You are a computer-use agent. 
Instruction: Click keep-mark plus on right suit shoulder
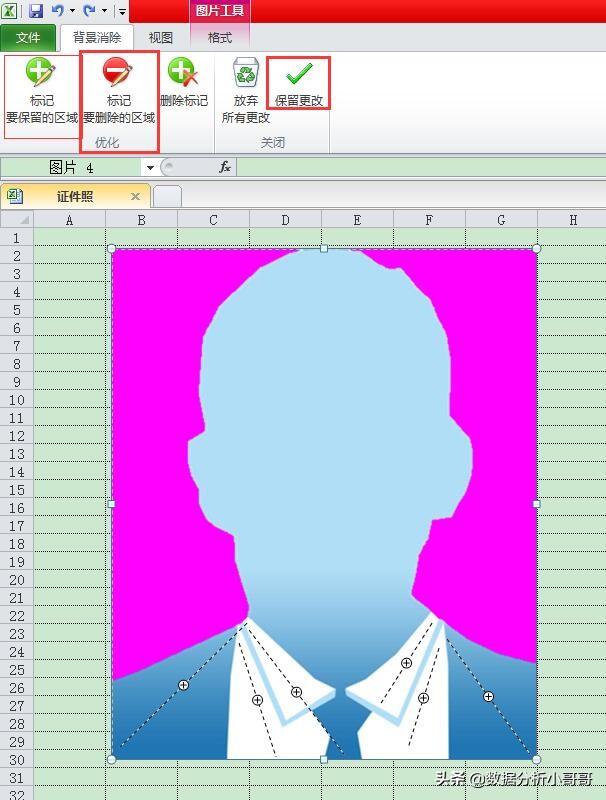[488, 696]
